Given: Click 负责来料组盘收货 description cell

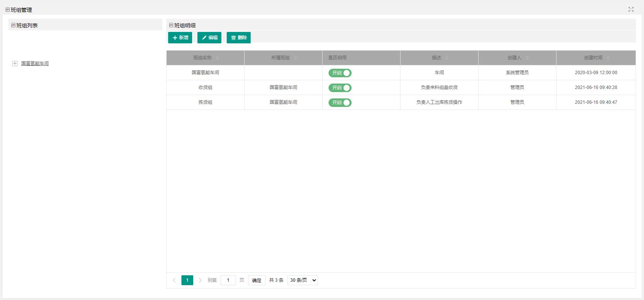Looking at the screenshot, I should [x=439, y=87].
